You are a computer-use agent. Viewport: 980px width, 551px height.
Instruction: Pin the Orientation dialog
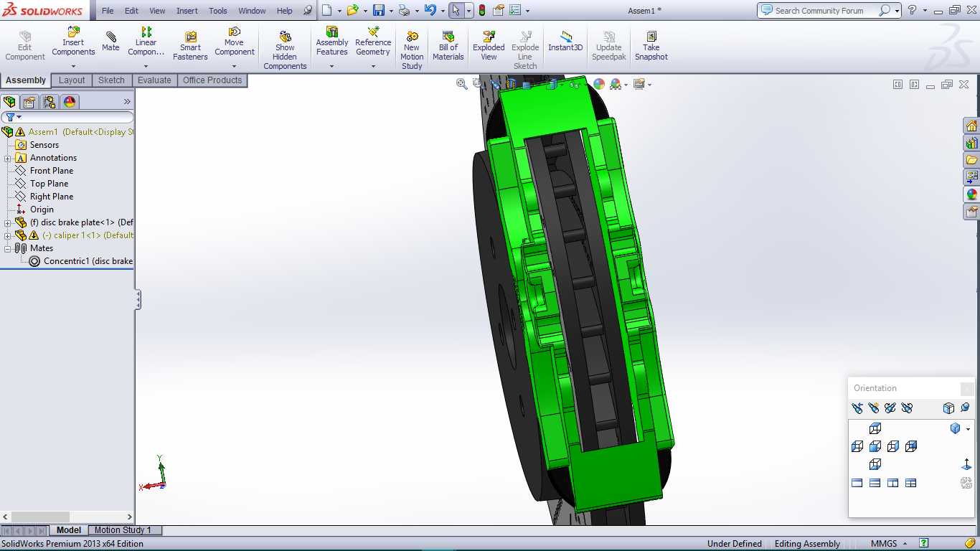[965, 408]
